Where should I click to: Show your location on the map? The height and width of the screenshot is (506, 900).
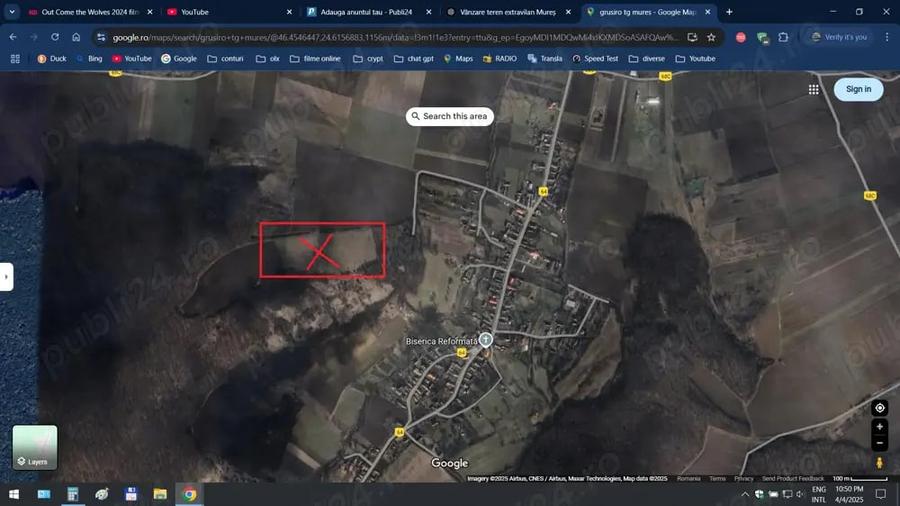(879, 408)
